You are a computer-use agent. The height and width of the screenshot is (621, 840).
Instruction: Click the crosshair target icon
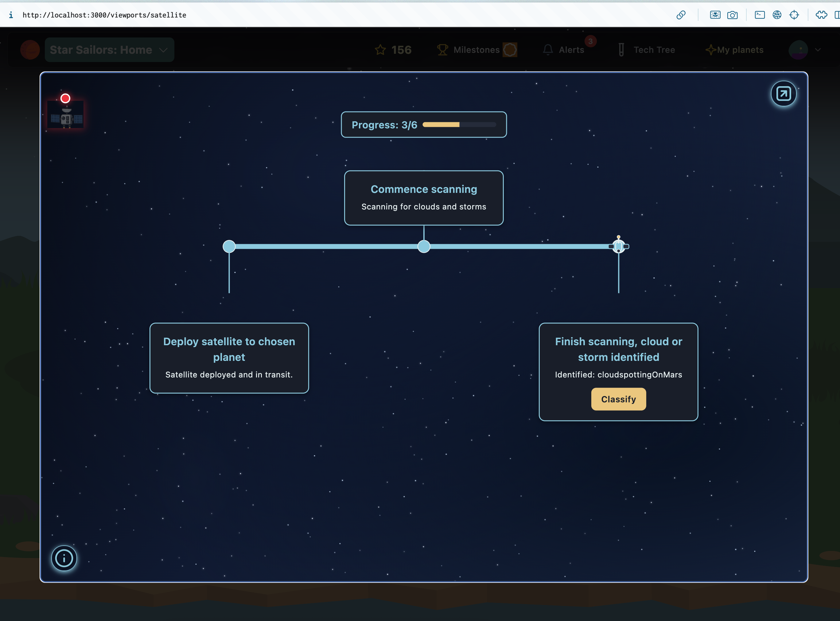tap(794, 15)
